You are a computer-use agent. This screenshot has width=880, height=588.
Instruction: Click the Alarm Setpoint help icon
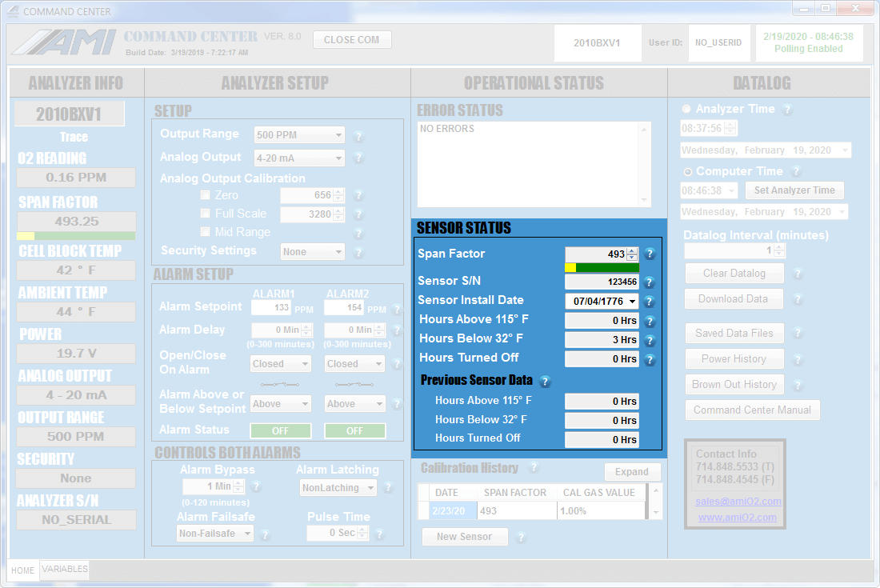click(397, 309)
